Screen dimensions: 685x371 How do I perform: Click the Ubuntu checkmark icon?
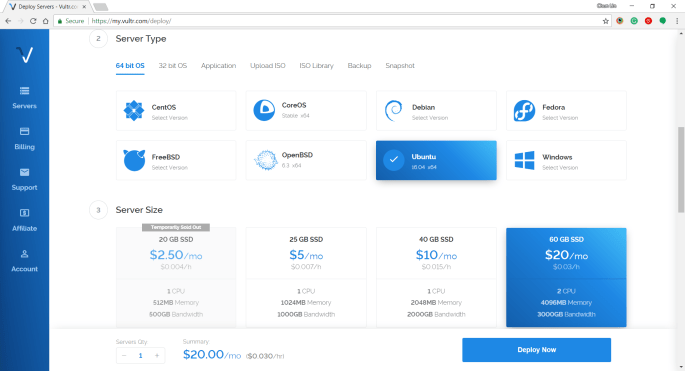(394, 160)
